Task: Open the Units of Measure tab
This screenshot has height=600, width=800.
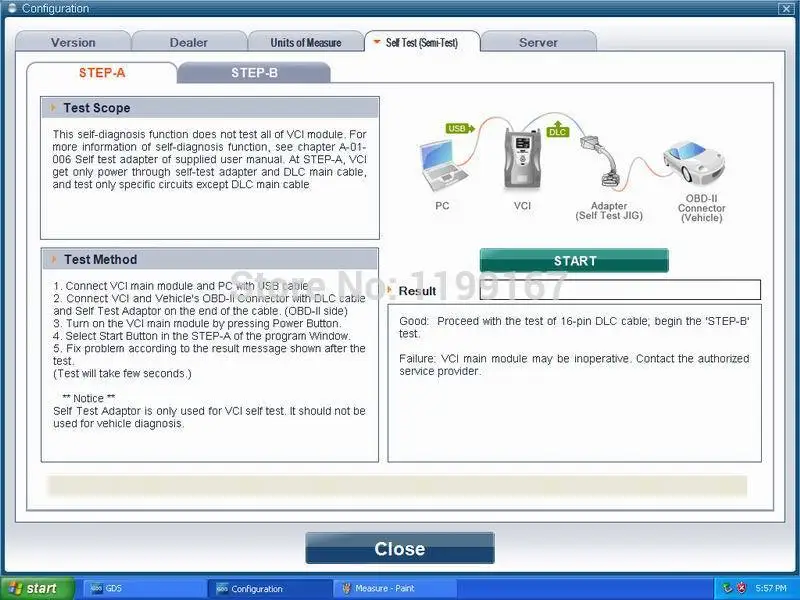Action: tap(305, 42)
